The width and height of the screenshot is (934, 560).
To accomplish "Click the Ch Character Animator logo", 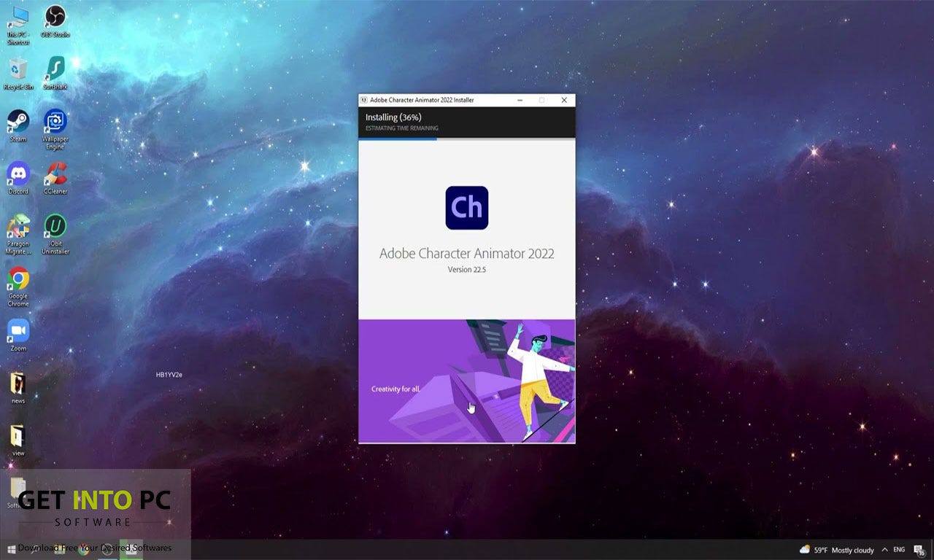I will (467, 208).
